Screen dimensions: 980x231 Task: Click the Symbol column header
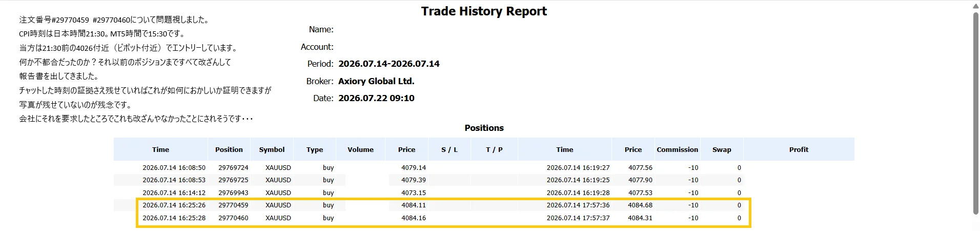click(x=272, y=149)
